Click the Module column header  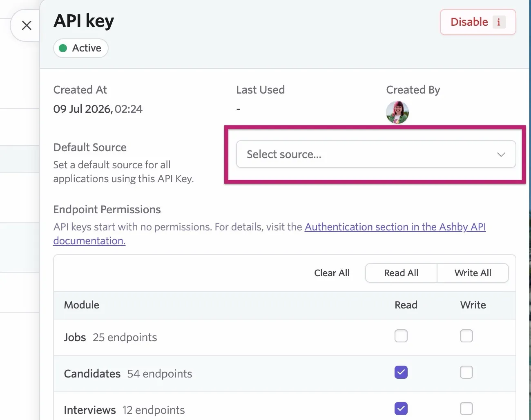[x=82, y=305]
